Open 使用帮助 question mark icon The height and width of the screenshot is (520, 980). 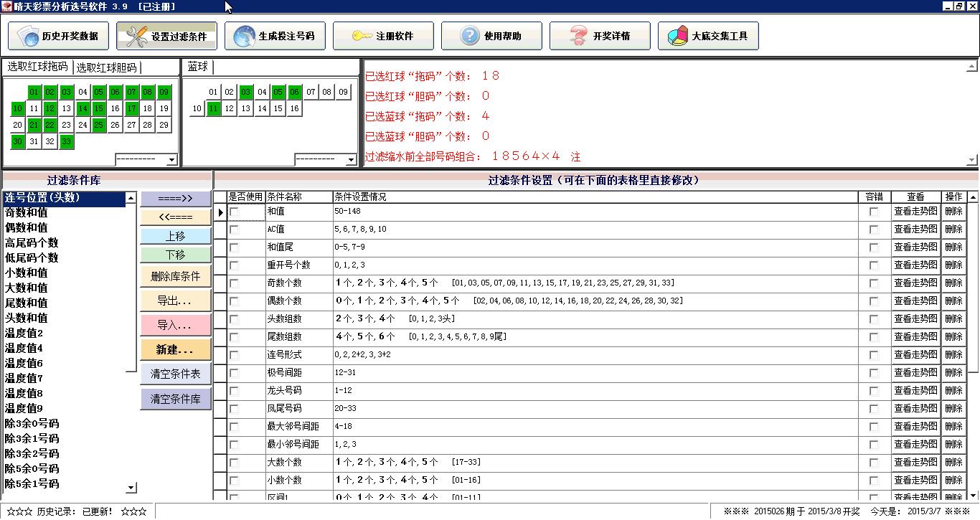[469, 36]
